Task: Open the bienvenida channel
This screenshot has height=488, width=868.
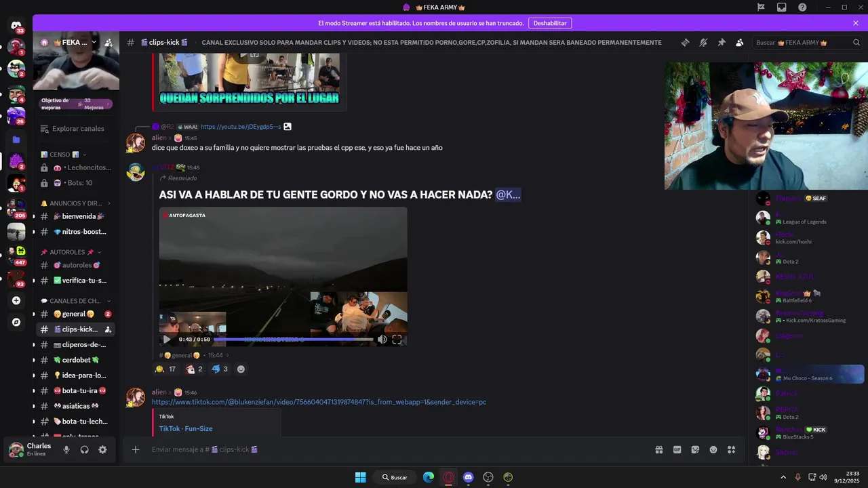Action: click(75, 216)
